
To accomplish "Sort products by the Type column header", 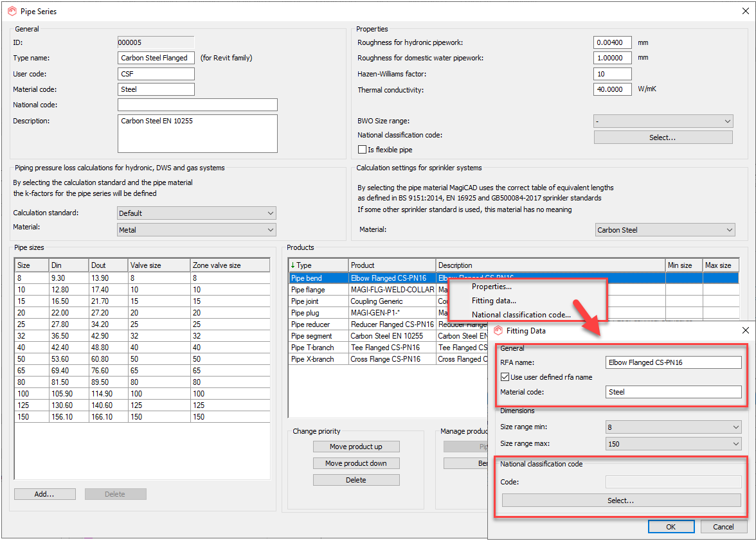I will [x=319, y=265].
